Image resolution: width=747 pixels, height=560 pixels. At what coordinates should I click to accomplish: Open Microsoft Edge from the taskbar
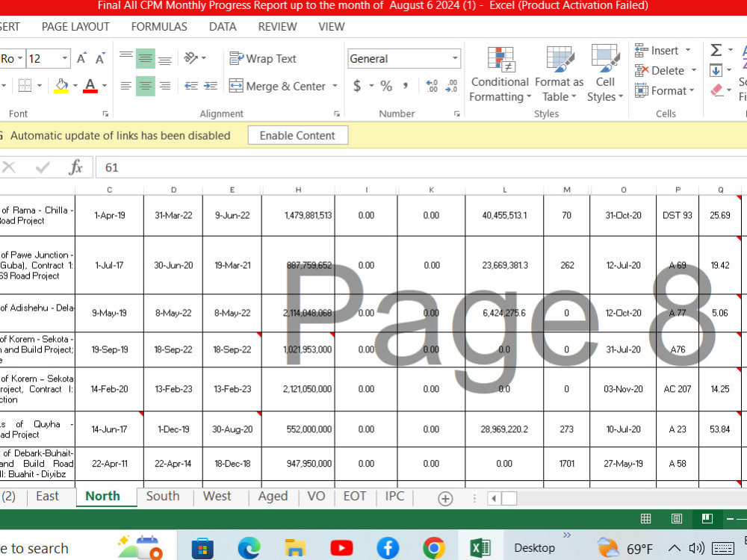[x=249, y=548]
